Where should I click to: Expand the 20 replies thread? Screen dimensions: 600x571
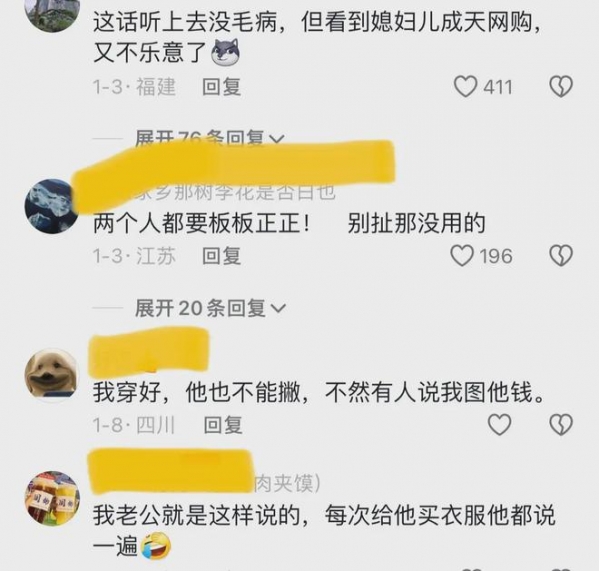click(x=210, y=308)
